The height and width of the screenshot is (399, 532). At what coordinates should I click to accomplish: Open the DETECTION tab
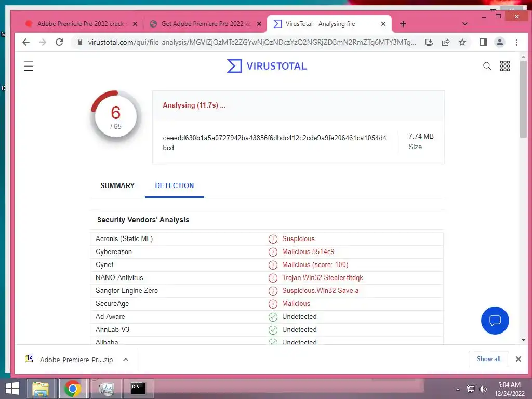pos(175,185)
